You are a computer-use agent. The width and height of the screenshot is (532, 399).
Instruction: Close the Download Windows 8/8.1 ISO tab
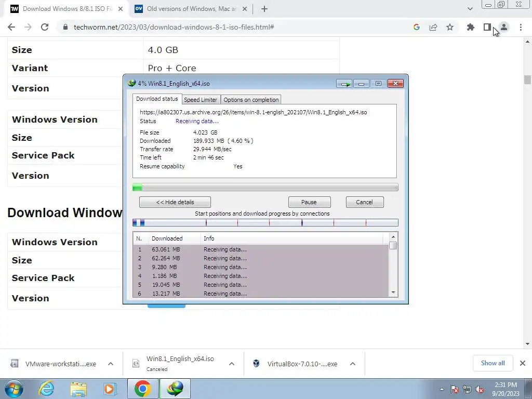(121, 9)
